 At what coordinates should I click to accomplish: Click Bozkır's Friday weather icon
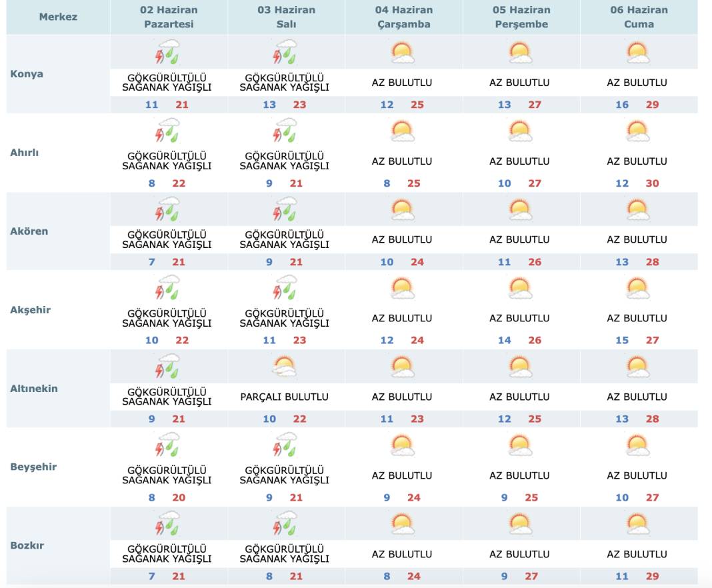click(x=638, y=523)
